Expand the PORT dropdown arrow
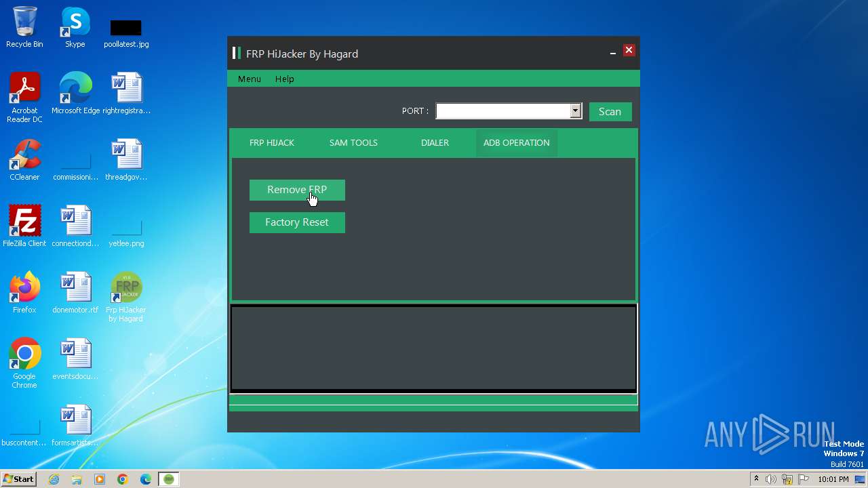 pos(575,110)
